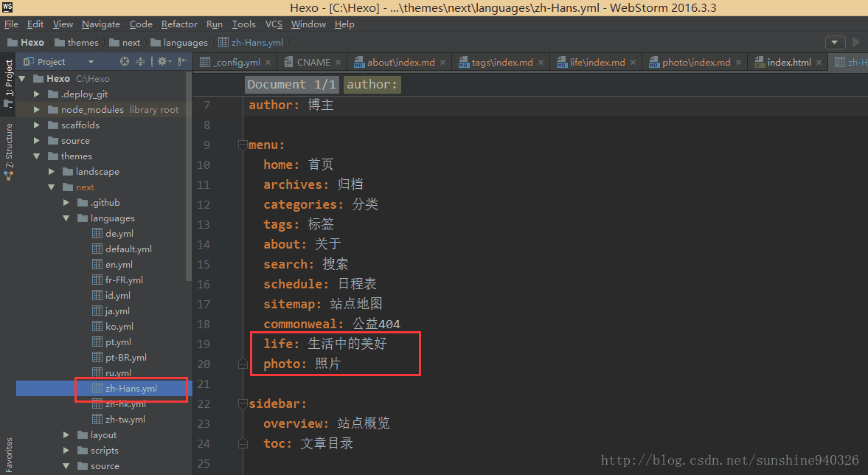Close the photo\index.md tab
Image resolution: width=868 pixels, height=475 pixels.
(738, 63)
